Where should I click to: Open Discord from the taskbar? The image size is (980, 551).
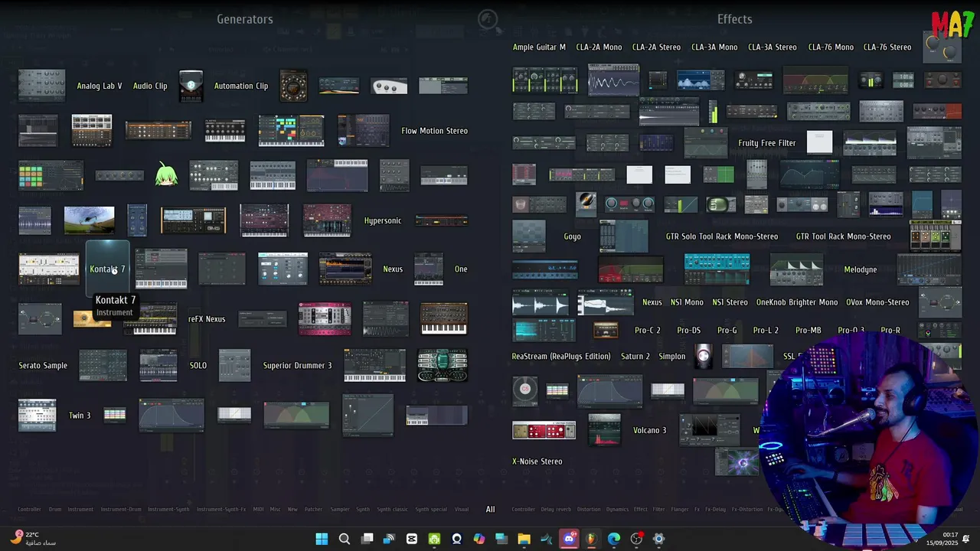(x=569, y=539)
